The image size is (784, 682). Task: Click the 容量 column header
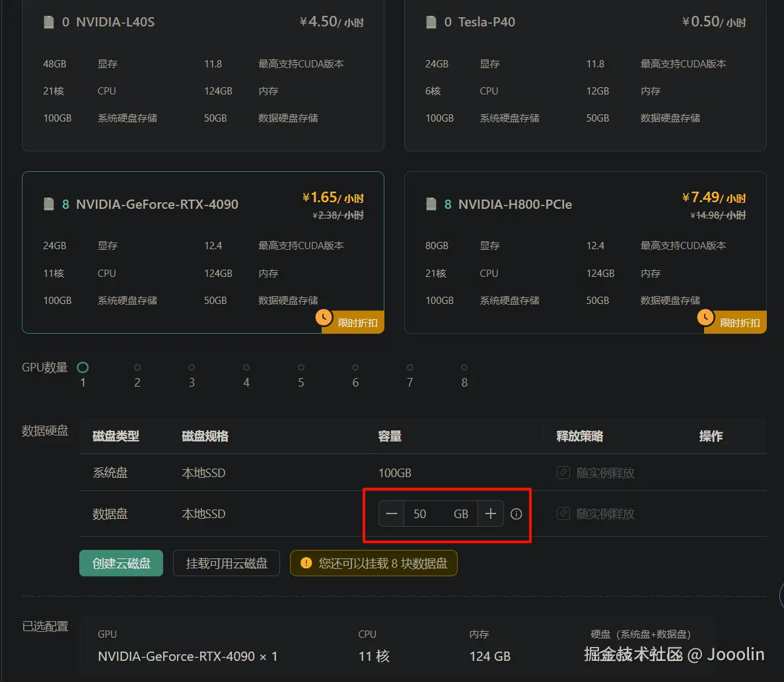pos(390,436)
